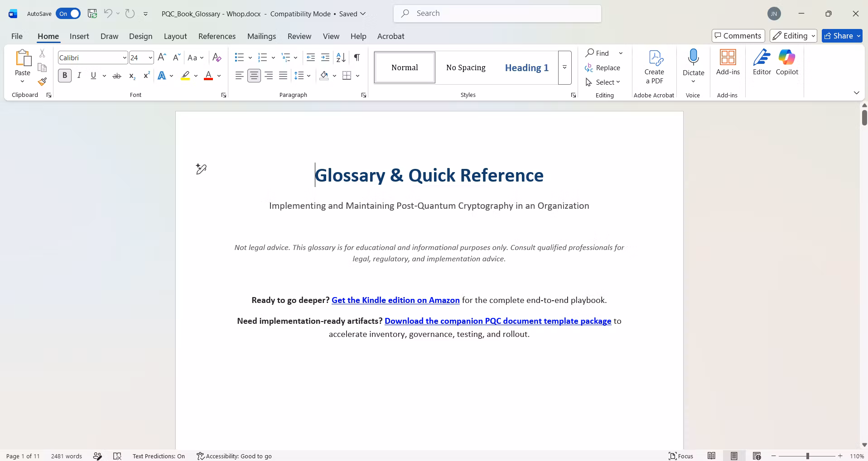
Task: Center-align the paragraph
Action: 254,76
